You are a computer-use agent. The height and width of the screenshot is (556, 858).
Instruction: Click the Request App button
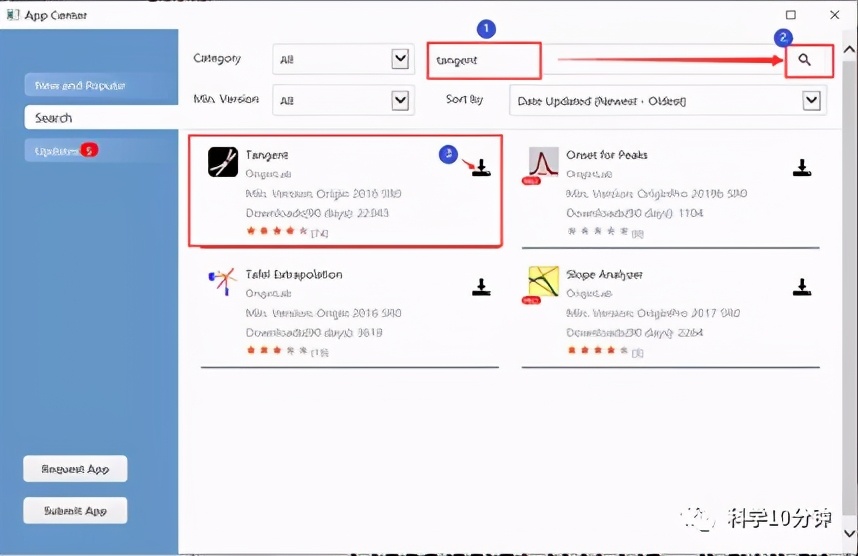pos(75,469)
